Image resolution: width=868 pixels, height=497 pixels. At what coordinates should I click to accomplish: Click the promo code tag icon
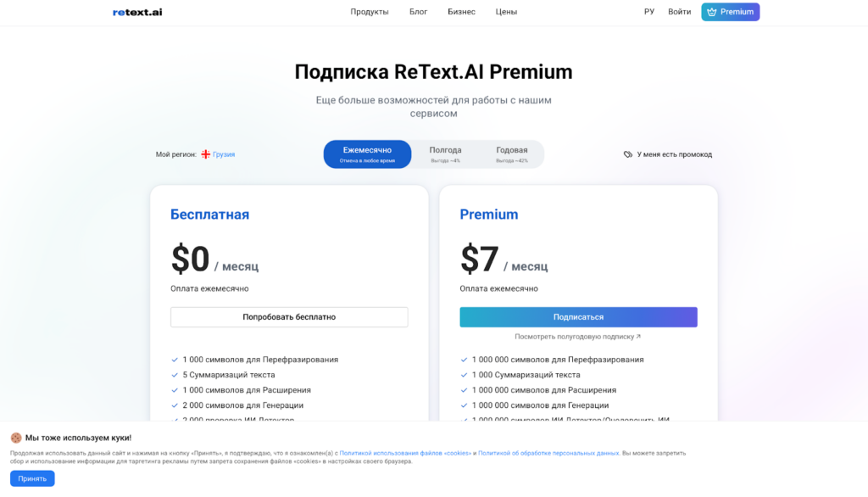pos(628,154)
